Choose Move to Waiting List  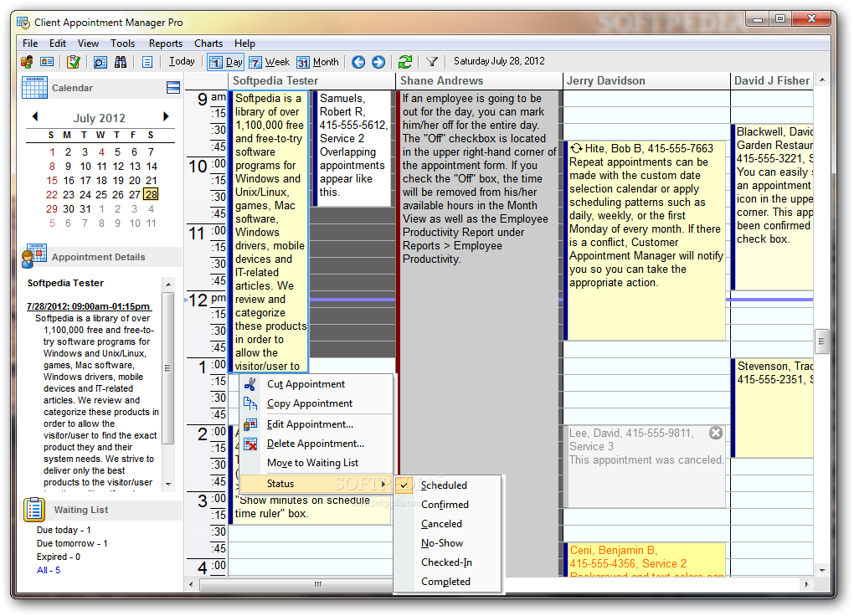[316, 463]
